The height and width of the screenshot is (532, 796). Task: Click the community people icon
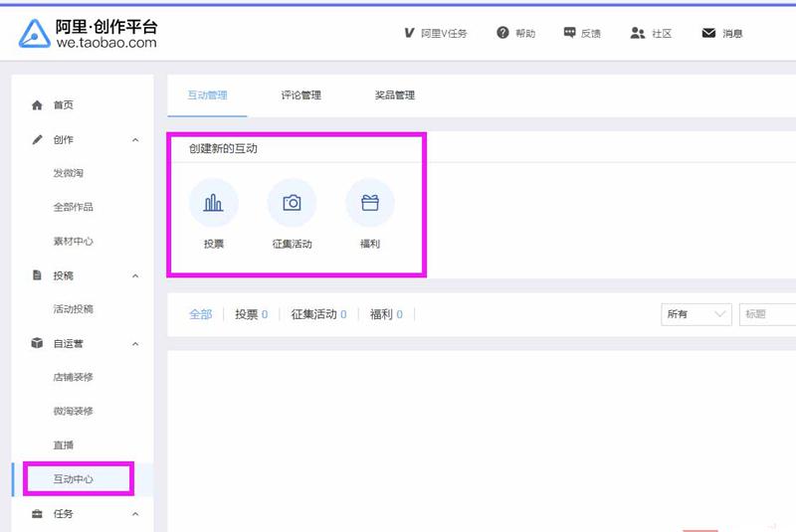coord(637,33)
